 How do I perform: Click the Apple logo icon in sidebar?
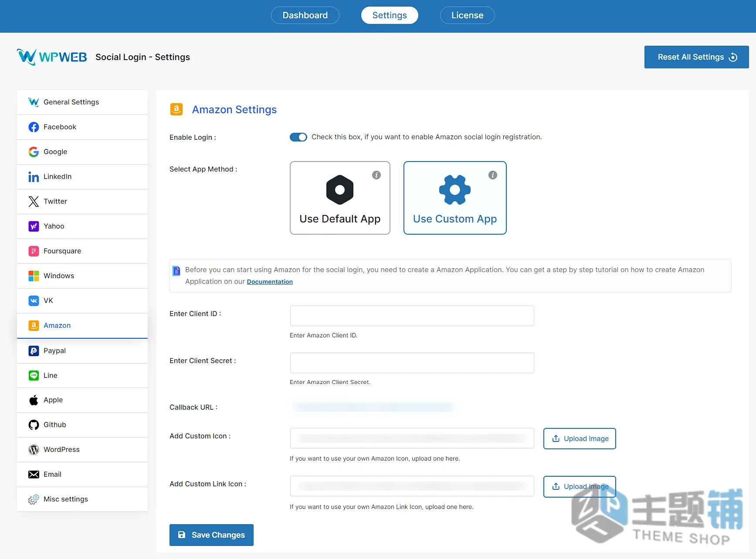(34, 400)
